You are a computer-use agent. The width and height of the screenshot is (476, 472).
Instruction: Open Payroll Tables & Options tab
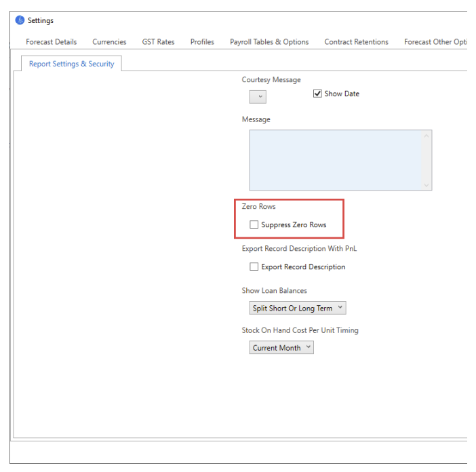pos(269,42)
